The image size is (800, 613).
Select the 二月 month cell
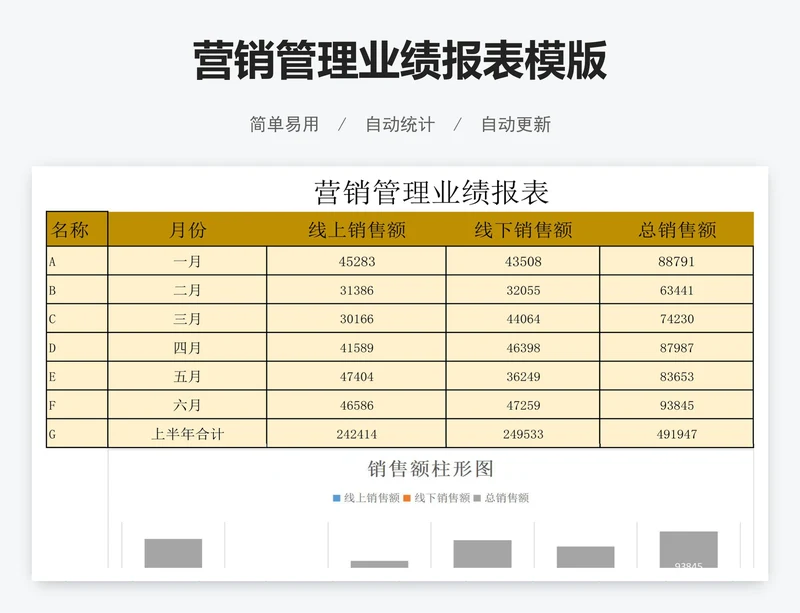click(x=187, y=290)
